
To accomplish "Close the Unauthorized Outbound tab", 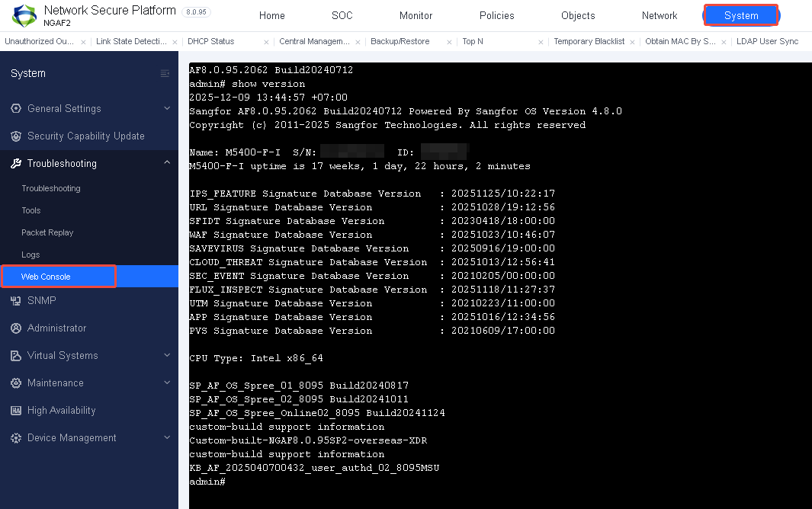I will pyautogui.click(x=83, y=42).
